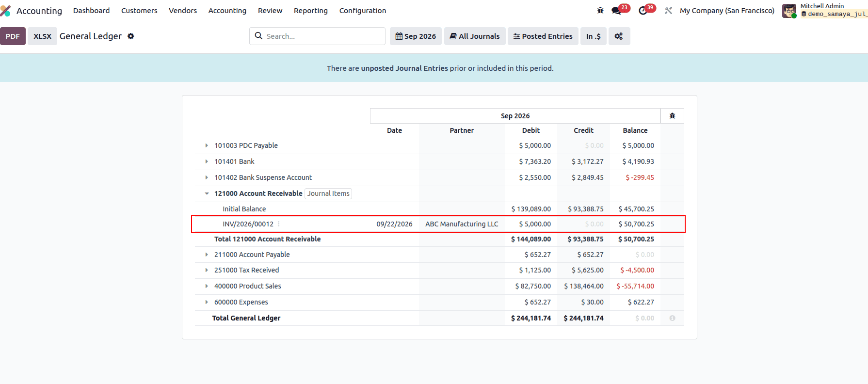Click the Balance column header
This screenshot has height=384, width=868.
tap(635, 130)
